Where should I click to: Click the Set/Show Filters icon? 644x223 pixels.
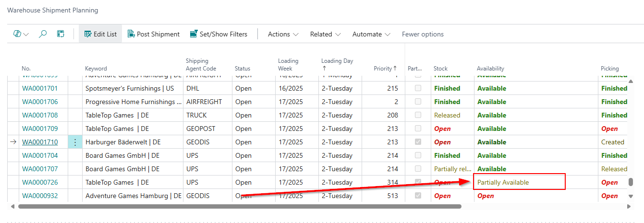(x=194, y=34)
